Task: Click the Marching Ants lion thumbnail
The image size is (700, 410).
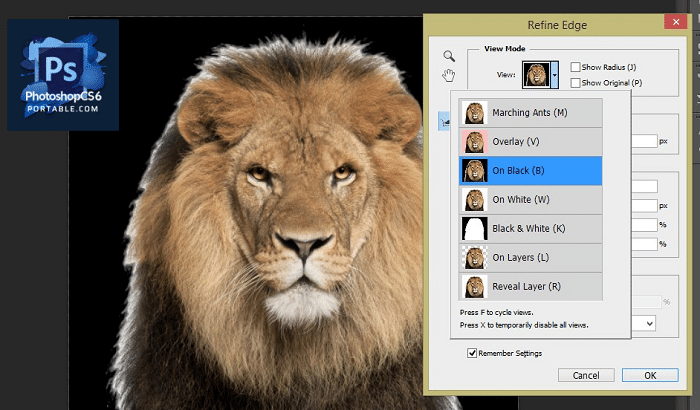Action: coord(473,112)
